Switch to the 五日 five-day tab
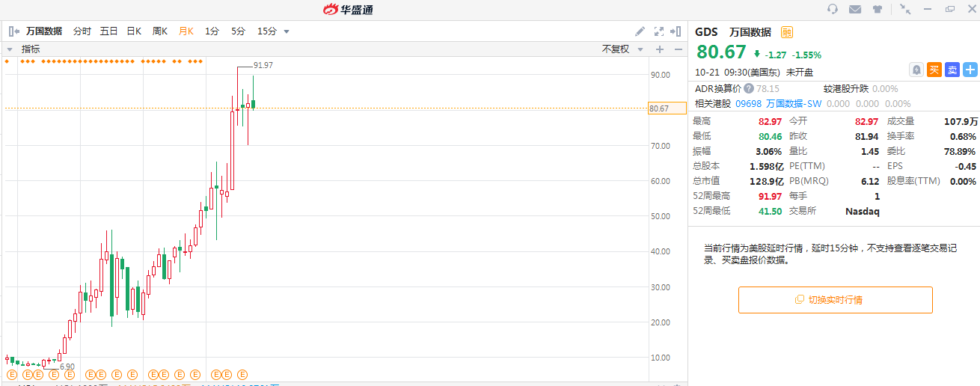Screen dimensions: 980x386 tap(108, 31)
